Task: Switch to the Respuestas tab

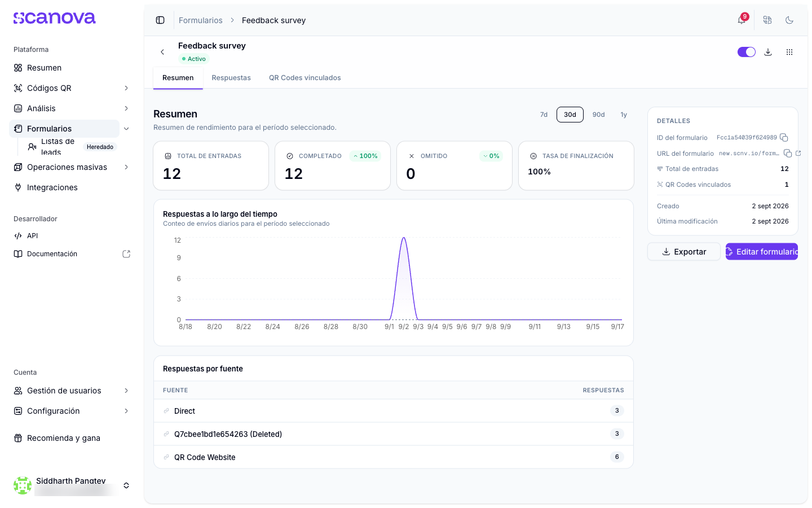Action: [x=231, y=78]
